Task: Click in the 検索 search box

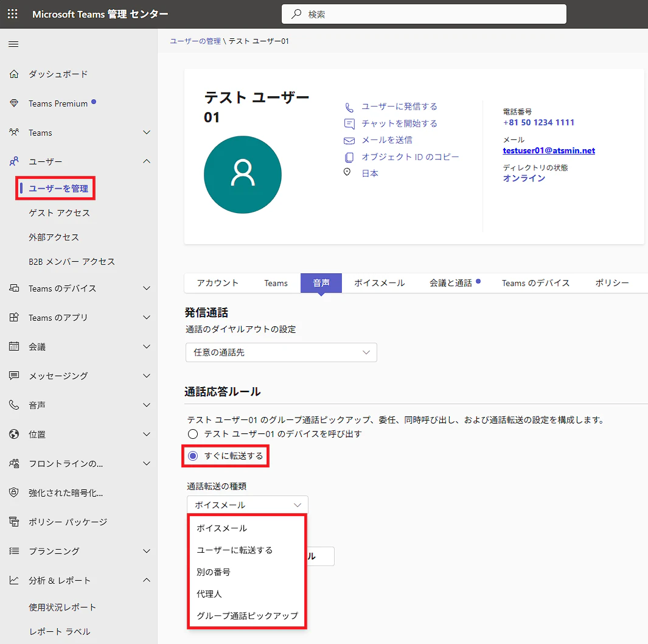Action: pyautogui.click(x=423, y=14)
